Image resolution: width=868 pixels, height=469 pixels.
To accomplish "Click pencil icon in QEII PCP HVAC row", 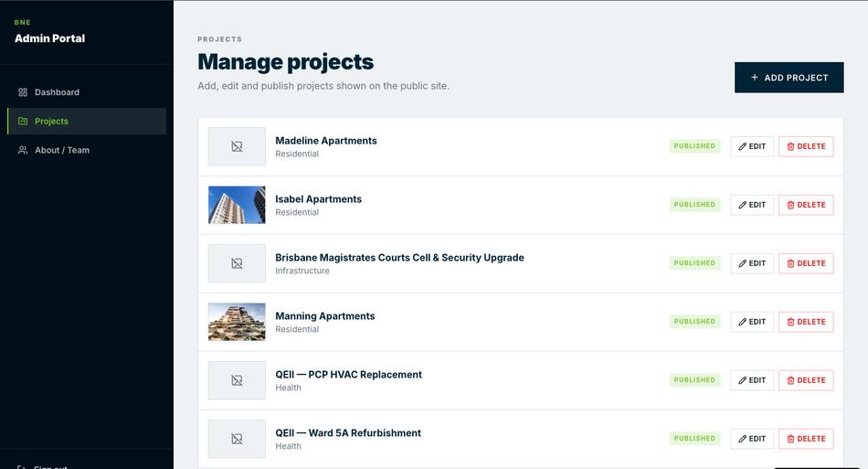I will (x=742, y=380).
